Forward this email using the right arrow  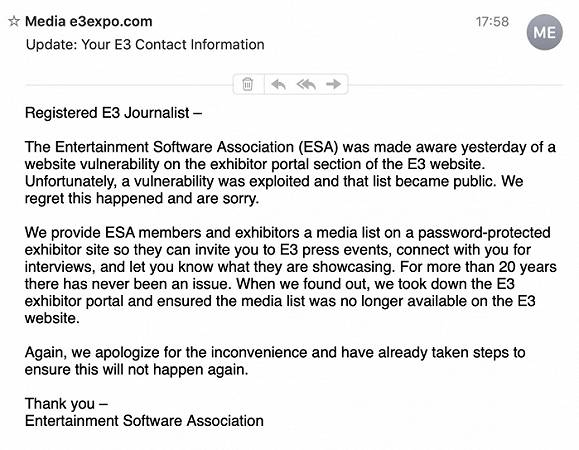(x=333, y=84)
